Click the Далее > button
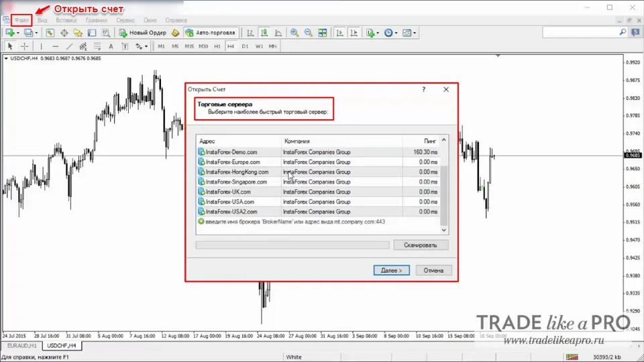The image size is (644, 362). [x=391, y=270]
